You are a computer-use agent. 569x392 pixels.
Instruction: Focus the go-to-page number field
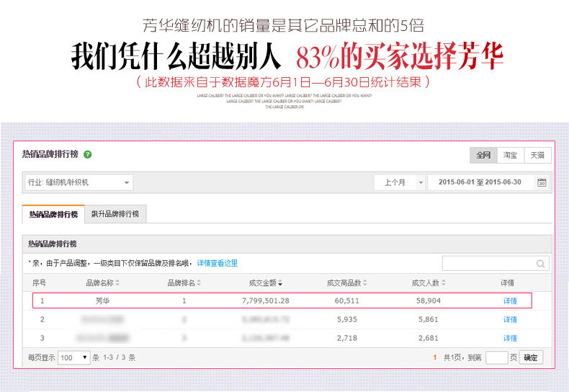click(496, 357)
